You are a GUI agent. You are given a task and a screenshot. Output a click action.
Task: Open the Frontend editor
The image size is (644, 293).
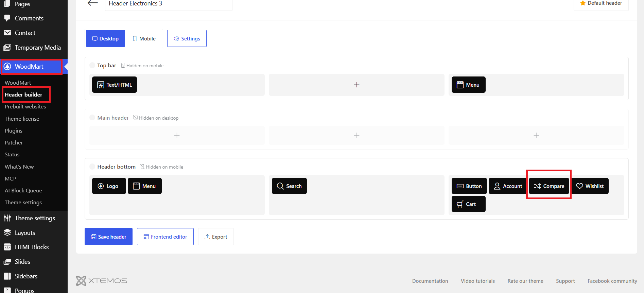165,237
